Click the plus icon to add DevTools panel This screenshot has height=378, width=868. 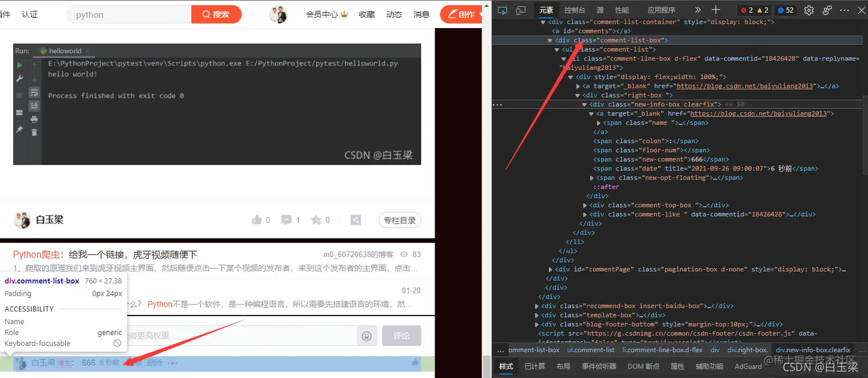click(715, 10)
